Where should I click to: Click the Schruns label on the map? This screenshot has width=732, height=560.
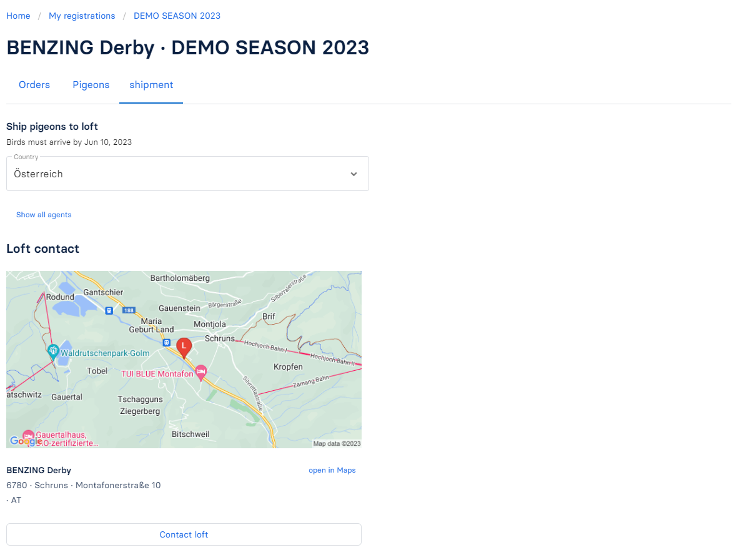(220, 338)
